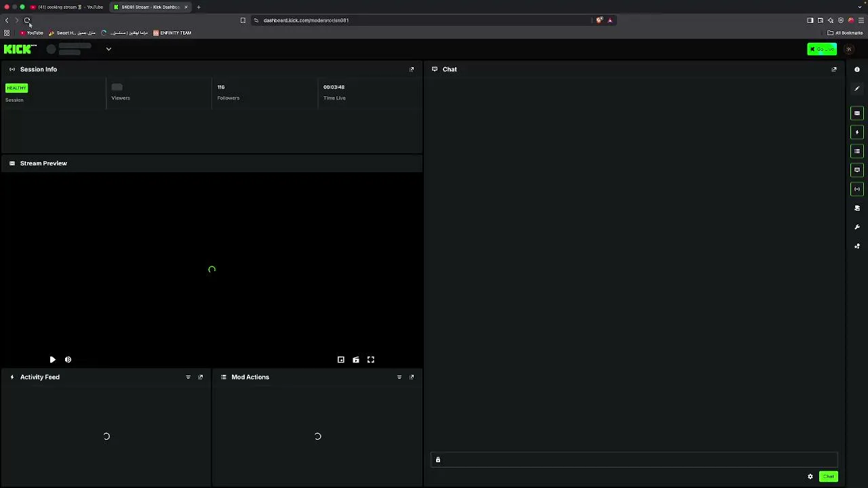Open the All Bookmarks folder
Screen dimensions: 868x488
[845, 33]
